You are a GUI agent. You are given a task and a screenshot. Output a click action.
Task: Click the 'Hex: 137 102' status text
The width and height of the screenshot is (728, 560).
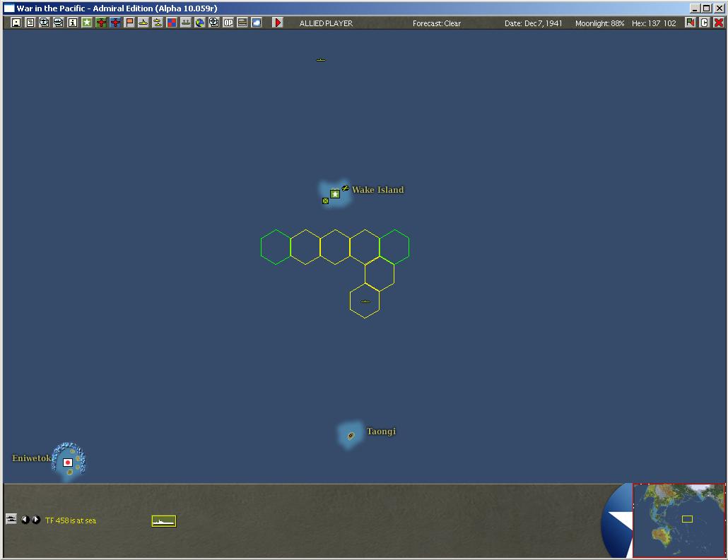click(654, 23)
